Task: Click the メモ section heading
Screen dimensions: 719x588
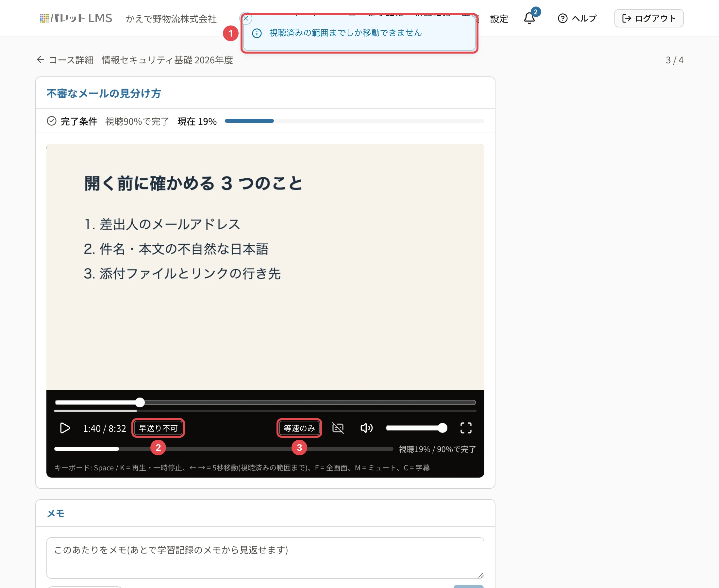Action: (56, 514)
